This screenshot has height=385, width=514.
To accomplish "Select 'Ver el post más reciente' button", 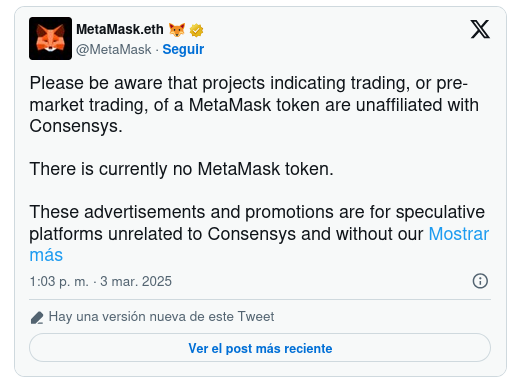I will tap(260, 348).
